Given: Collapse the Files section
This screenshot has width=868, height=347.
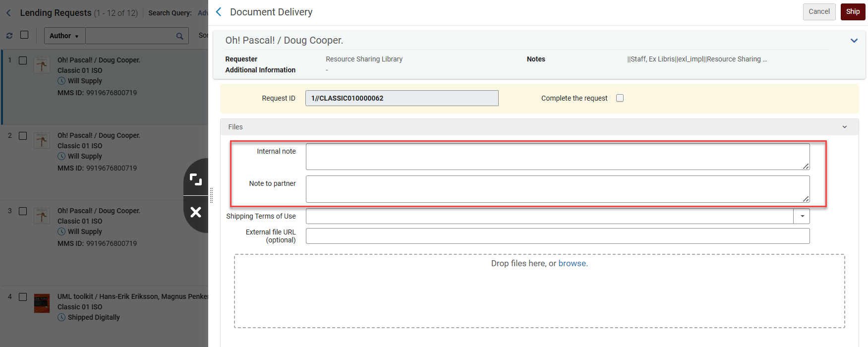Looking at the screenshot, I should tap(845, 127).
